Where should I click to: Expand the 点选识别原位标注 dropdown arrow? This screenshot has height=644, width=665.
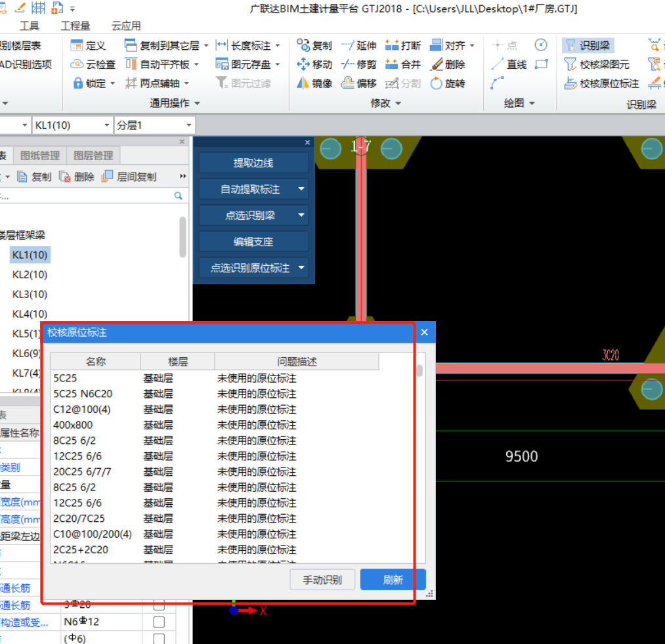click(x=301, y=268)
